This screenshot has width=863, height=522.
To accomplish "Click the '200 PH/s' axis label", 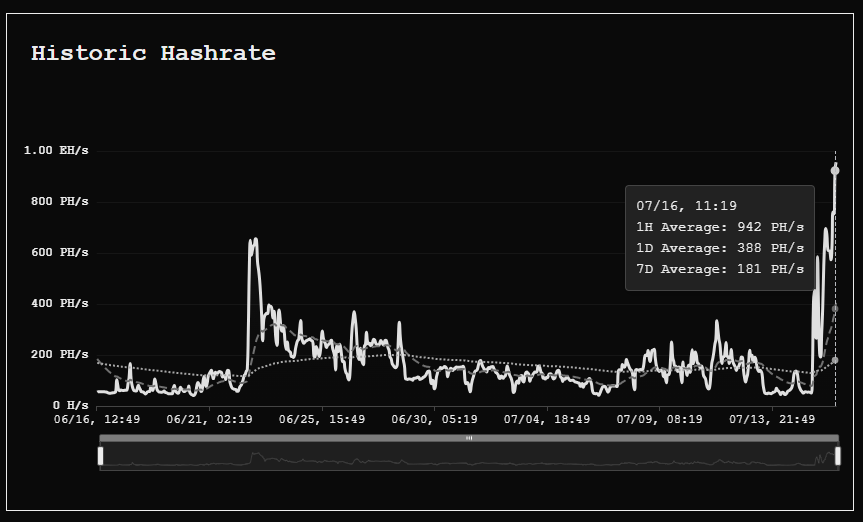I will click(59, 355).
